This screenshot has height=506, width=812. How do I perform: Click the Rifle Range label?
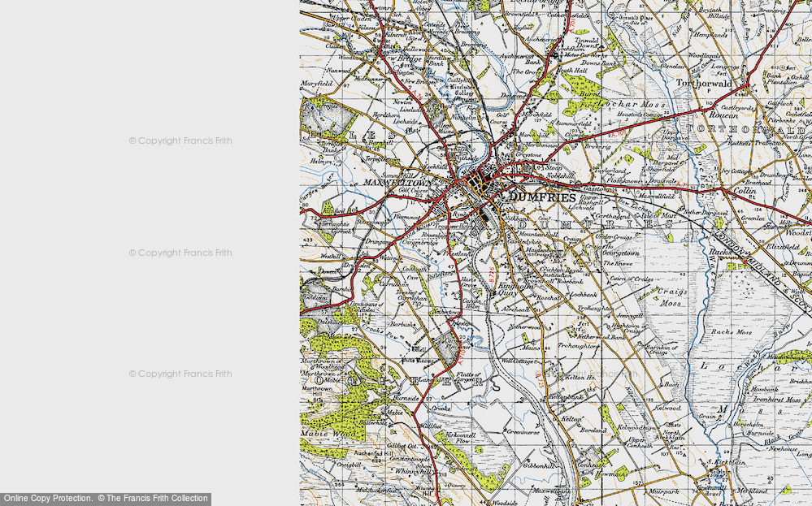coord(440,275)
